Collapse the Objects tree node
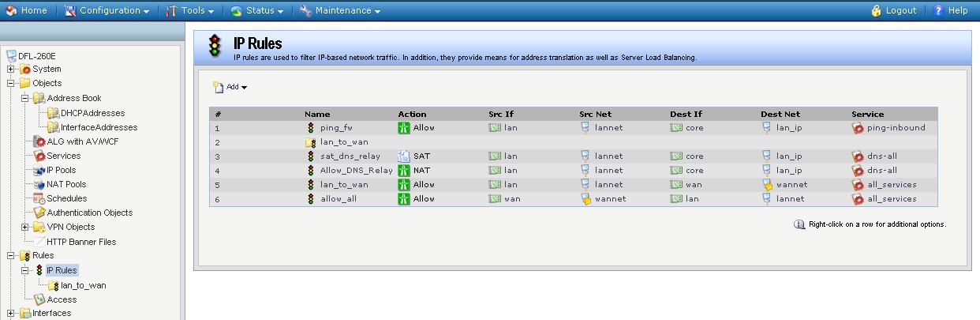The height and width of the screenshot is (320, 980). click(11, 83)
